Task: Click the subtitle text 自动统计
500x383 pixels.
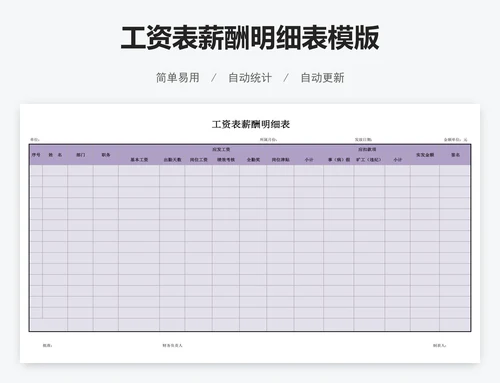Action: pos(250,78)
